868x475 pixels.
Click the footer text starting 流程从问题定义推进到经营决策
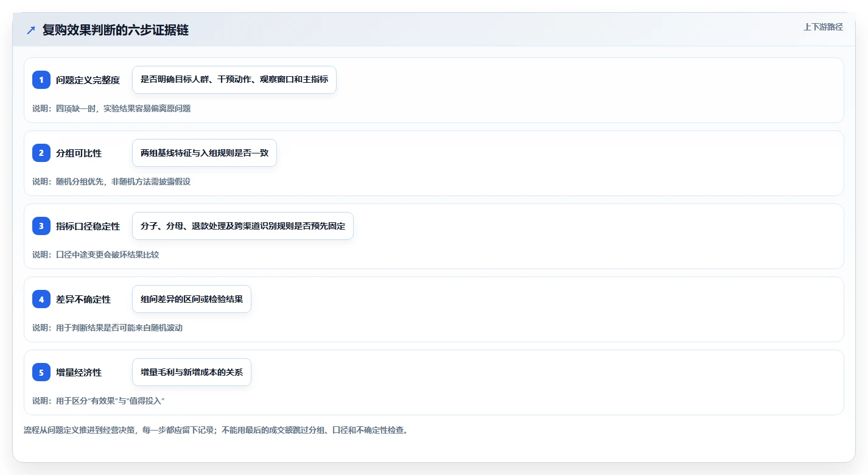click(x=215, y=430)
